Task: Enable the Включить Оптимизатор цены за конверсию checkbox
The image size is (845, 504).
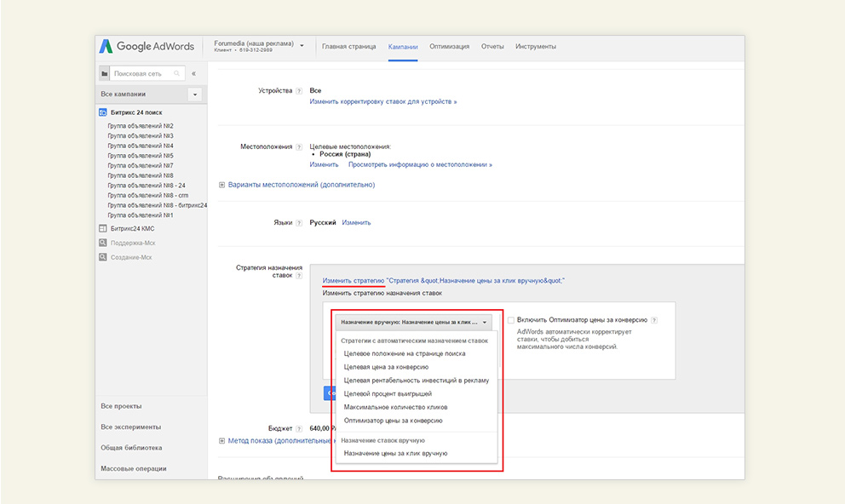Action: 511,320
